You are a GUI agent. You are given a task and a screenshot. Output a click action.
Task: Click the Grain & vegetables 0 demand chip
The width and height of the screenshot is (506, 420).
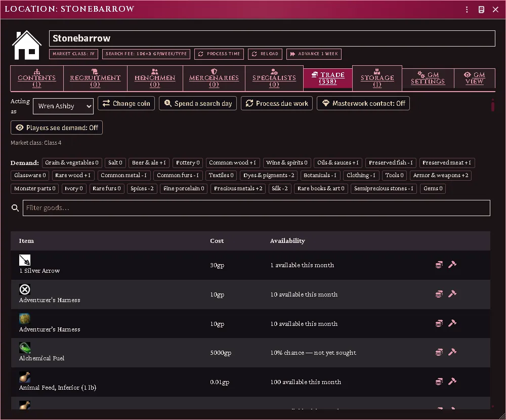click(x=72, y=163)
